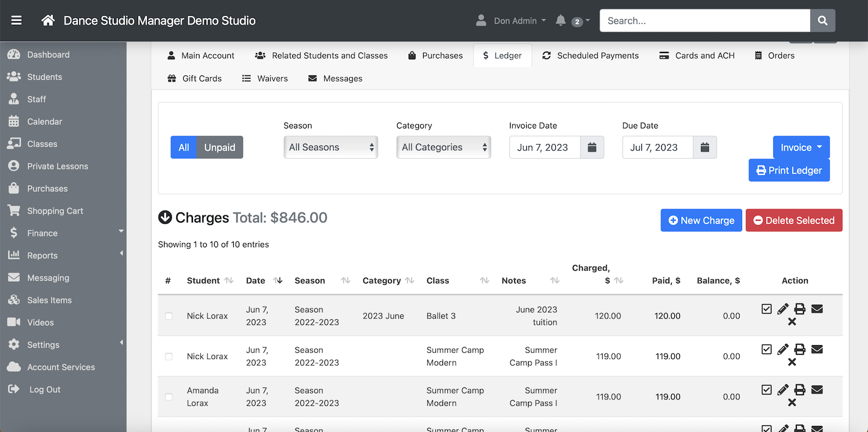Check the row checkbox for Amanda Lorax's charge
The height and width of the screenshot is (432, 868).
pos(169,396)
